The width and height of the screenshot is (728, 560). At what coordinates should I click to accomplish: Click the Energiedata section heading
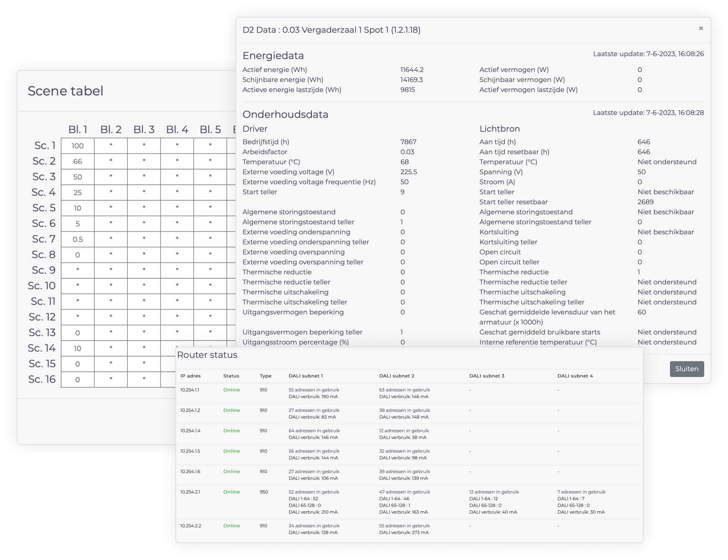pyautogui.click(x=273, y=55)
